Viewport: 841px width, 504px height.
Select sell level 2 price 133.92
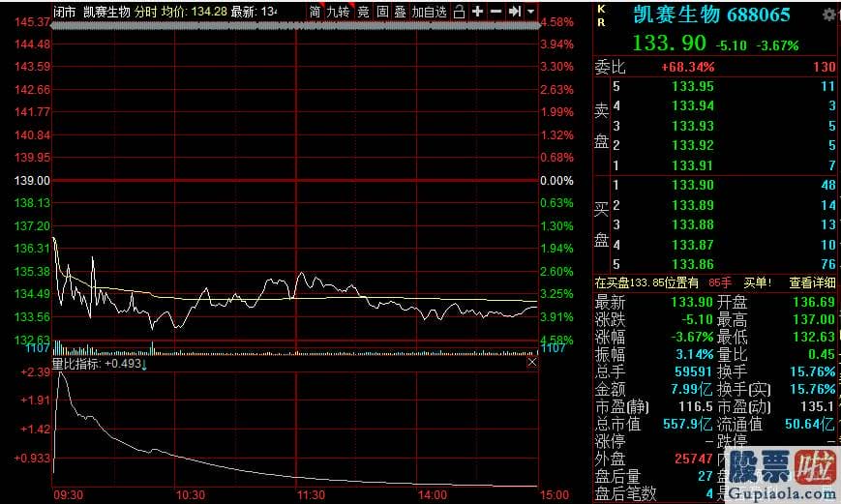tap(693, 145)
